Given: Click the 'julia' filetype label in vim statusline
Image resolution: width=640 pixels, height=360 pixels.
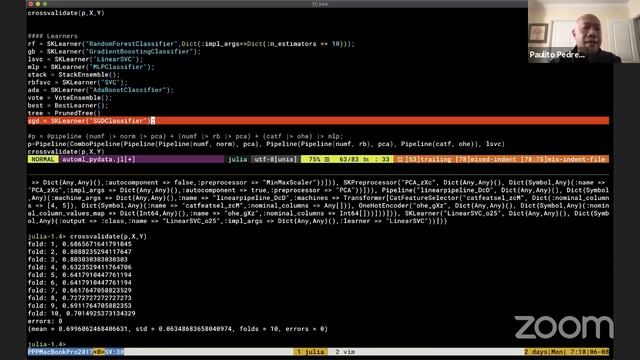Looking at the screenshot, I should tap(238, 159).
